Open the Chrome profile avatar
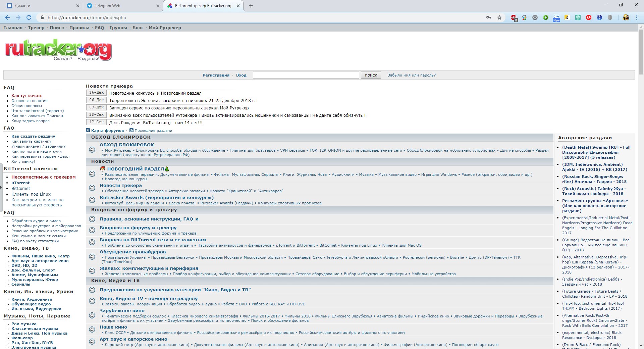This screenshot has height=349, width=644. click(626, 17)
